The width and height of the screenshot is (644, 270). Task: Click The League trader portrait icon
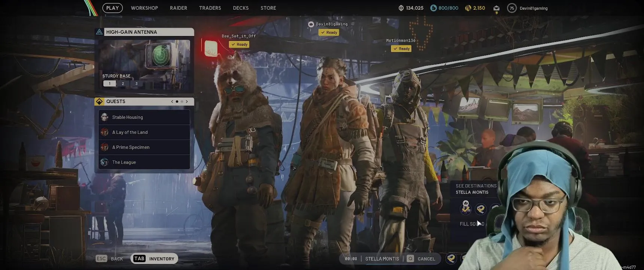pos(105,162)
